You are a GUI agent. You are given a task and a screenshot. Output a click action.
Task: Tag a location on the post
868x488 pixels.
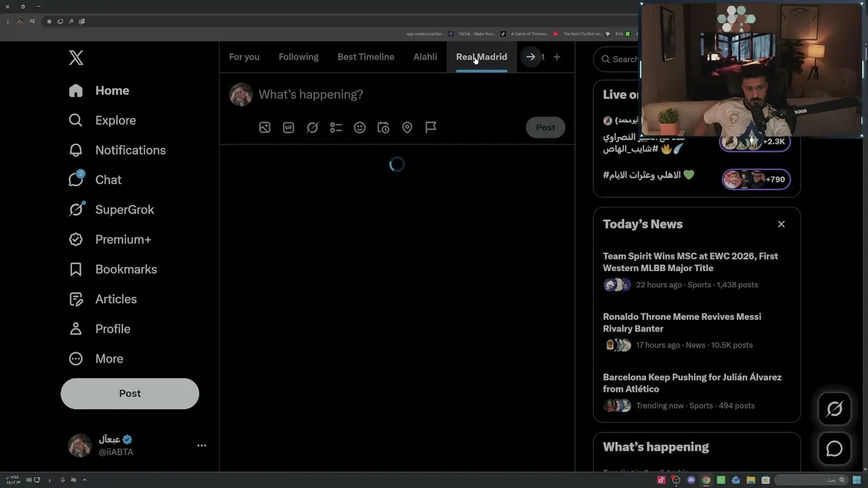[407, 127]
